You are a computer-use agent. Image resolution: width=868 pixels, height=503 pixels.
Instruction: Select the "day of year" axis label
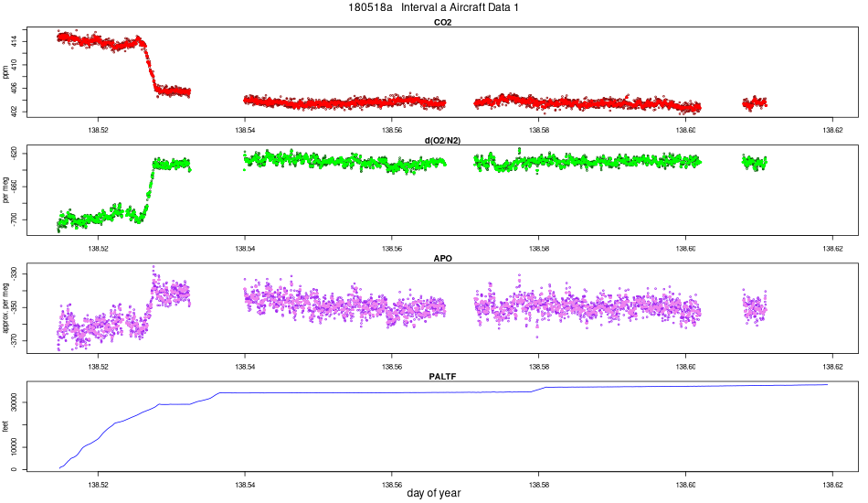point(433,493)
